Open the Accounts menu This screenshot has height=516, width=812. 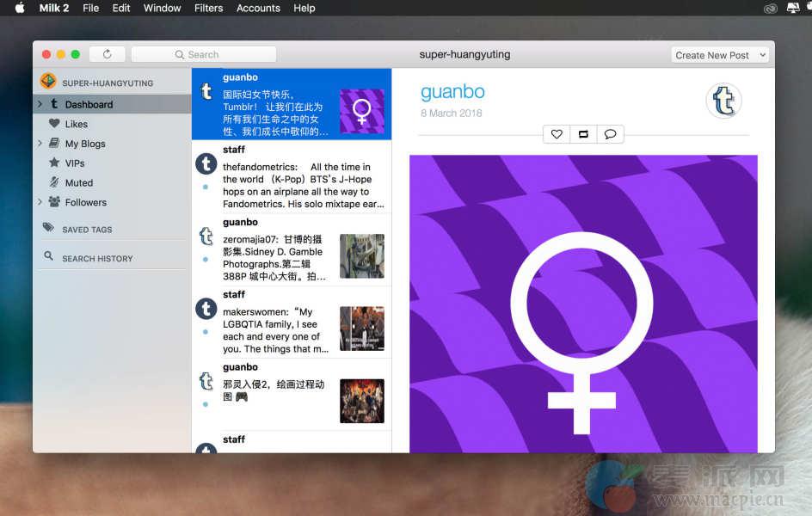[258, 8]
